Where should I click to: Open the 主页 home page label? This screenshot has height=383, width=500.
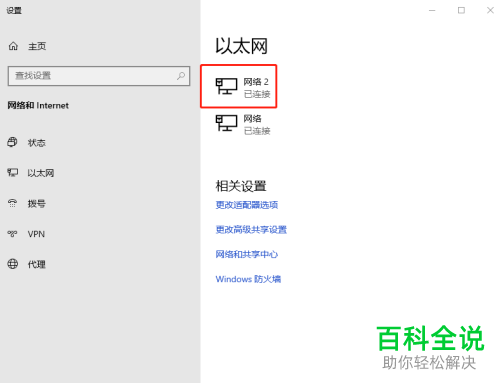pos(37,46)
